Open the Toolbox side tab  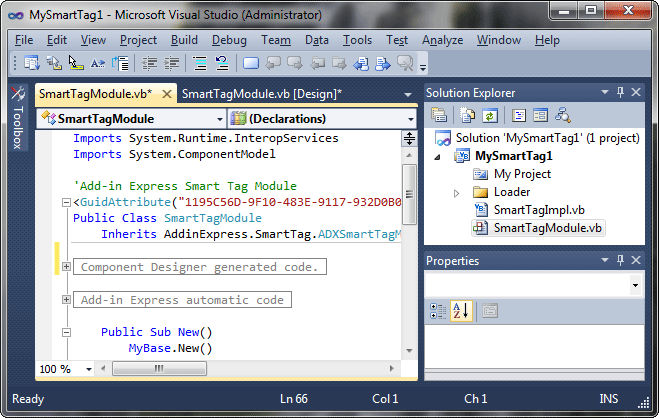[18, 118]
